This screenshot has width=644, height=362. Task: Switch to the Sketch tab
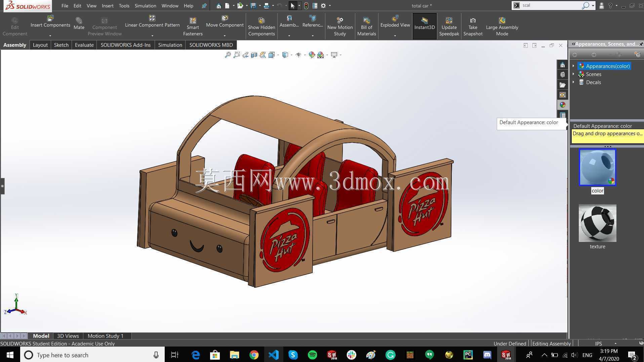pyautogui.click(x=61, y=45)
